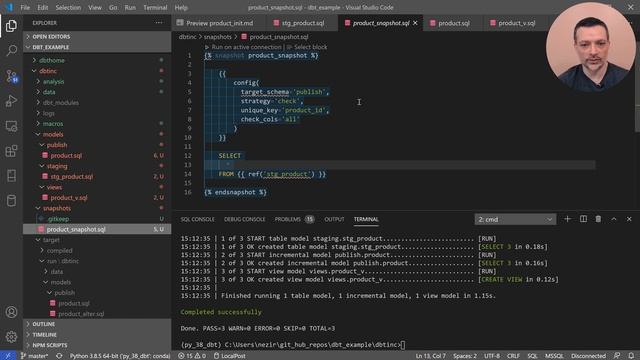Open the File menu
640x360 pixels.
(25, 7)
